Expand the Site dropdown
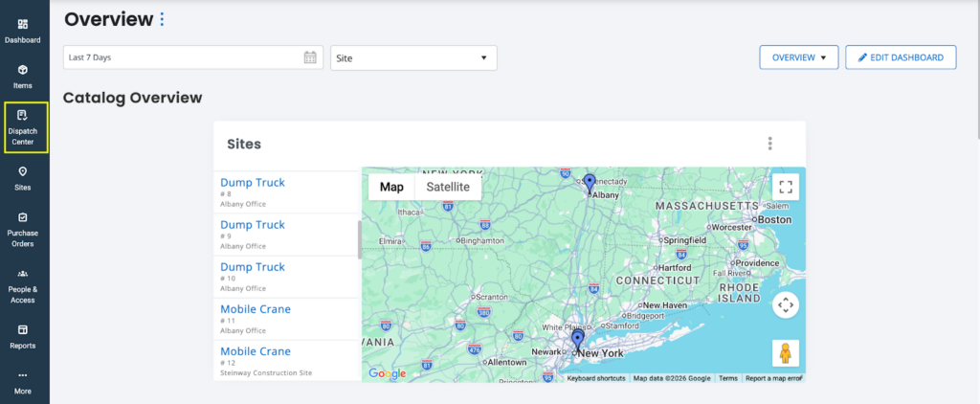This screenshot has width=980, height=404. click(413, 57)
